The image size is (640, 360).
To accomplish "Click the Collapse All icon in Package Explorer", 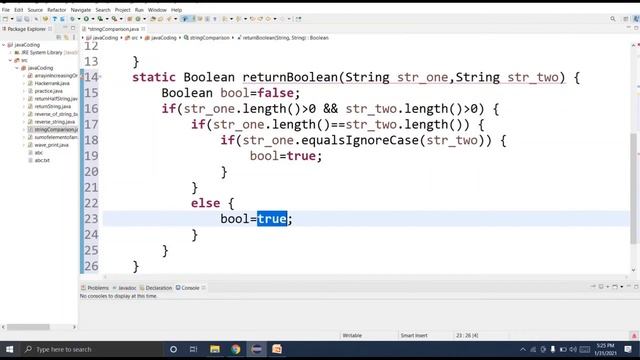I will (x=59, y=37).
